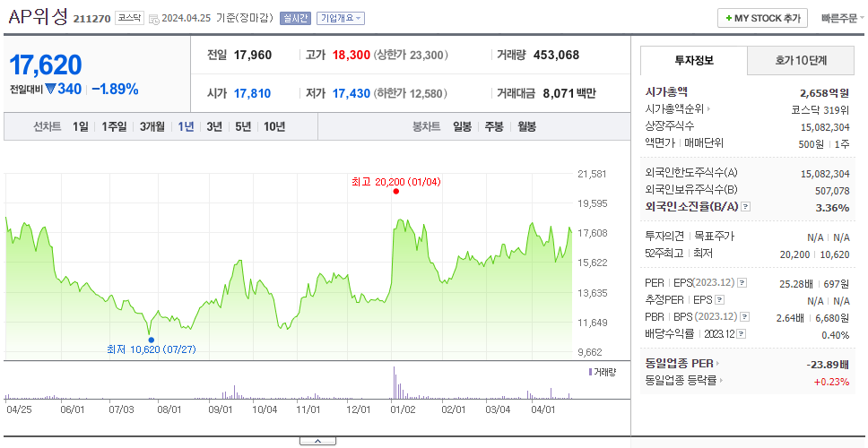868x448 pixels.
Task: Click the 고가 value 18,300
Action: 351,56
